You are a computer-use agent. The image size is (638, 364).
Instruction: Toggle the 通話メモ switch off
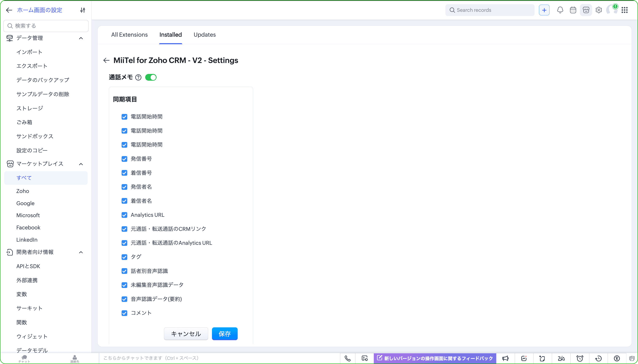[x=151, y=78]
